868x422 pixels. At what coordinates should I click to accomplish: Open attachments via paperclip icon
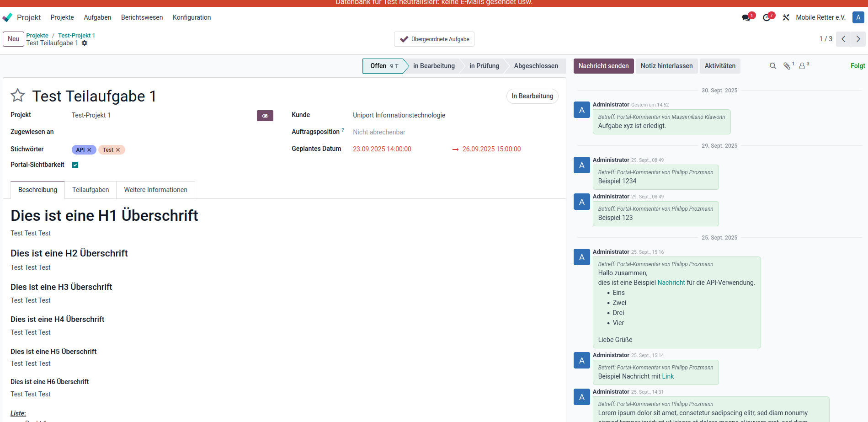click(787, 66)
